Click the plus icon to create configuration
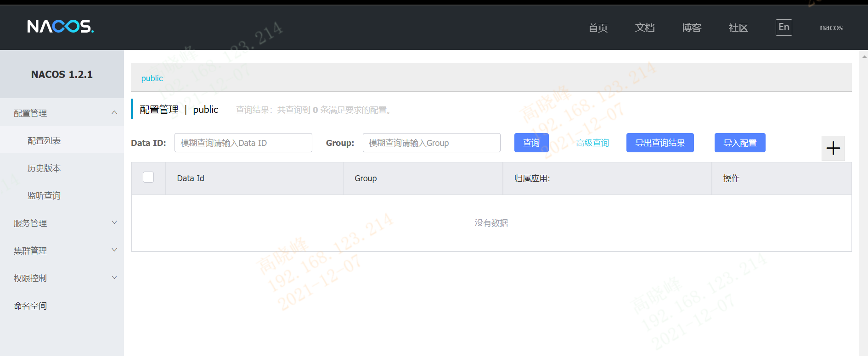Screen dimensions: 868x356 pyautogui.click(x=833, y=148)
